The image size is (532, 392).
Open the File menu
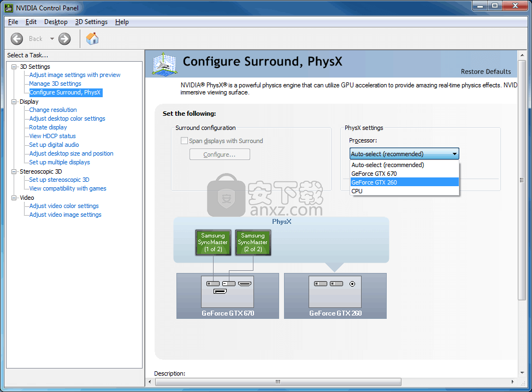[13, 22]
